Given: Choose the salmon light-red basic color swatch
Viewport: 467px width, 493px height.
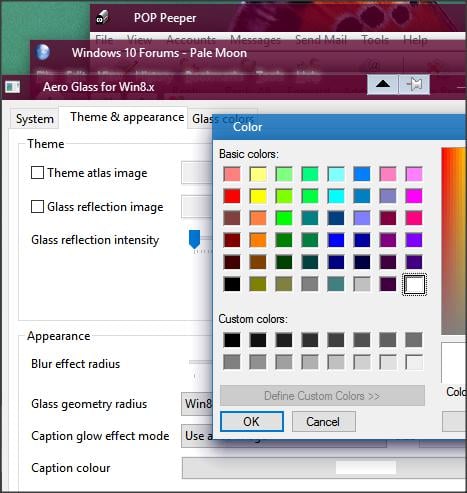Looking at the screenshot, I should coord(232,174).
